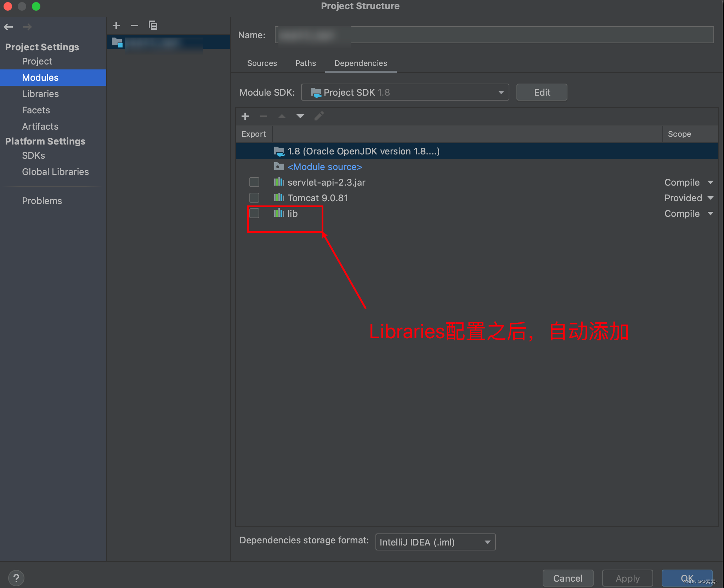724x588 pixels.
Task: Click the Tomcat 9.0.81 library icon
Action: [x=279, y=198]
